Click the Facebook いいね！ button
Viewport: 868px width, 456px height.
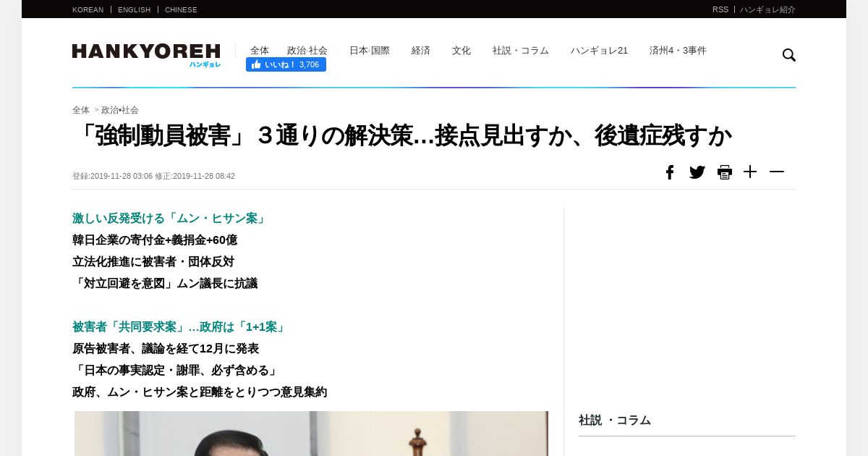pyautogui.click(x=286, y=64)
